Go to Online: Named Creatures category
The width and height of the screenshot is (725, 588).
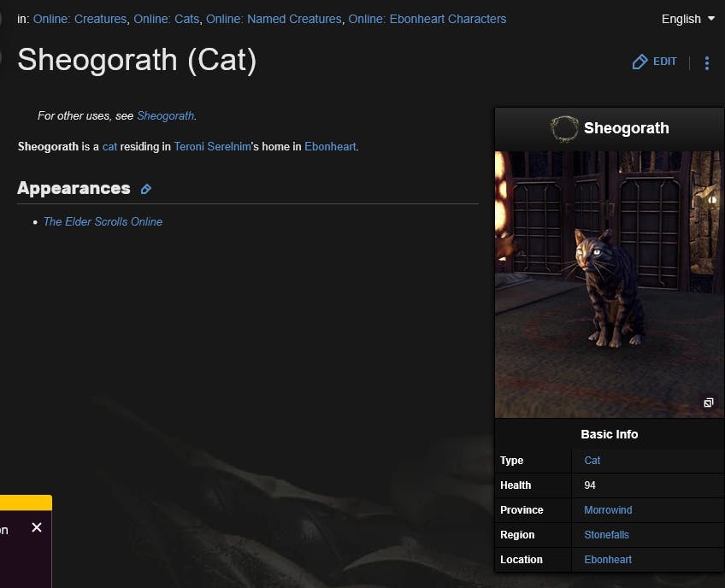(274, 19)
